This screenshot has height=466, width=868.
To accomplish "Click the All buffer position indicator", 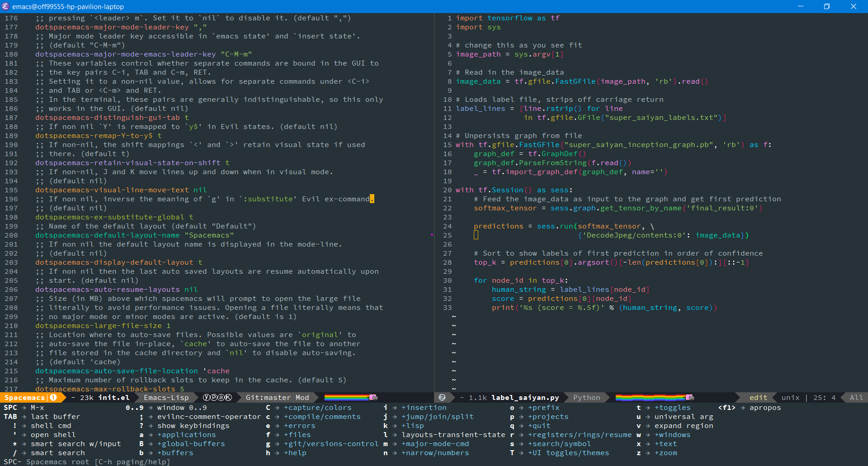I will tap(856, 398).
